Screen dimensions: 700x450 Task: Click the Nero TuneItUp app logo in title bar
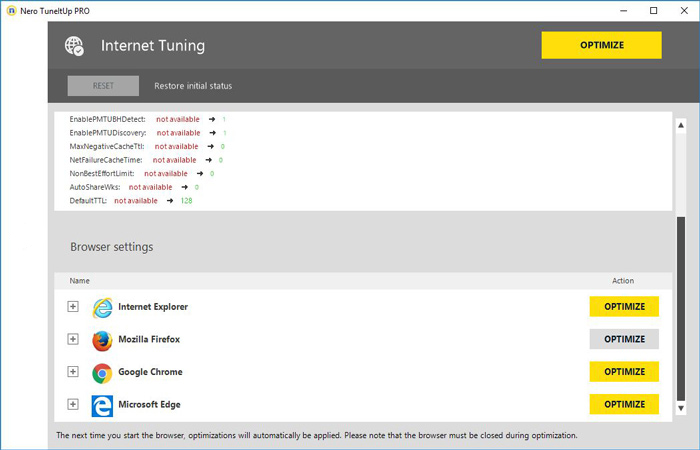coord(10,11)
